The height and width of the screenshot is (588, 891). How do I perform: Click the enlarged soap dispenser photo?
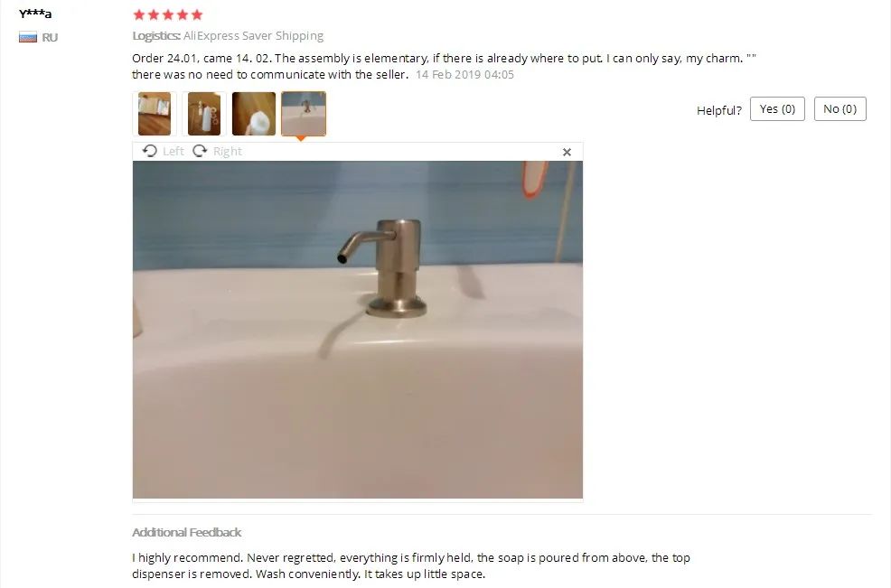358,330
